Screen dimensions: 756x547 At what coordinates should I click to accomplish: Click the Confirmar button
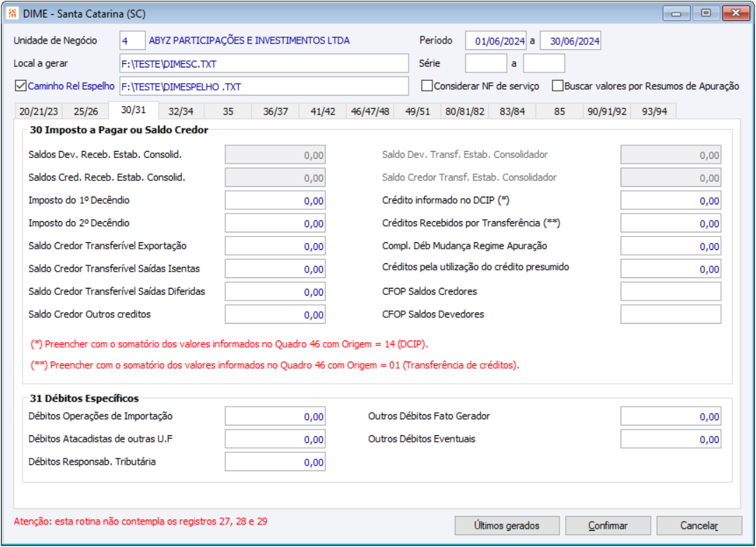point(607,525)
